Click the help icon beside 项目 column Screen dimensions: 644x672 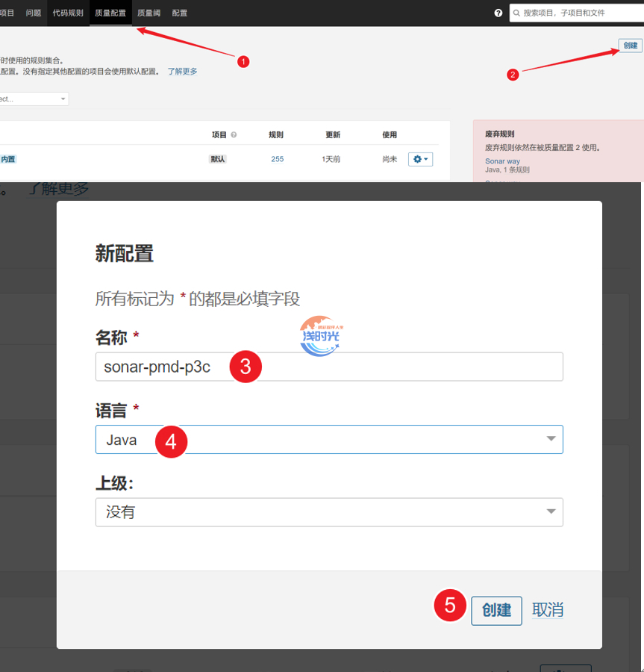(234, 135)
